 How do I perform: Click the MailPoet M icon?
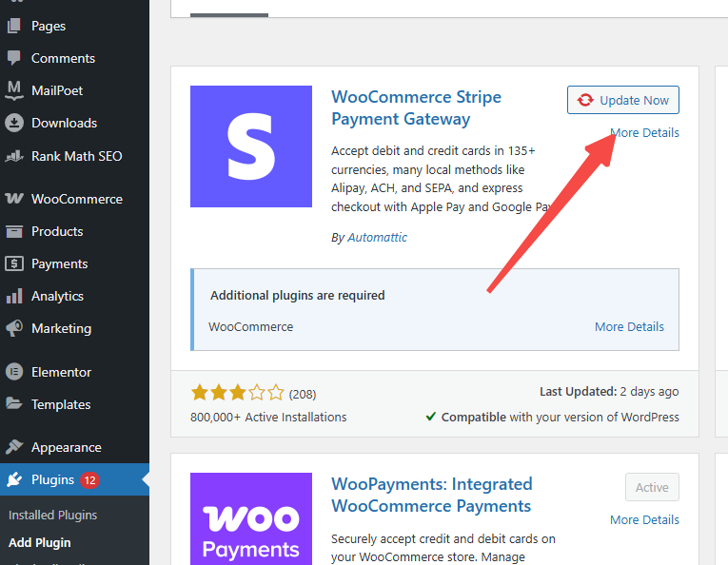[14, 90]
